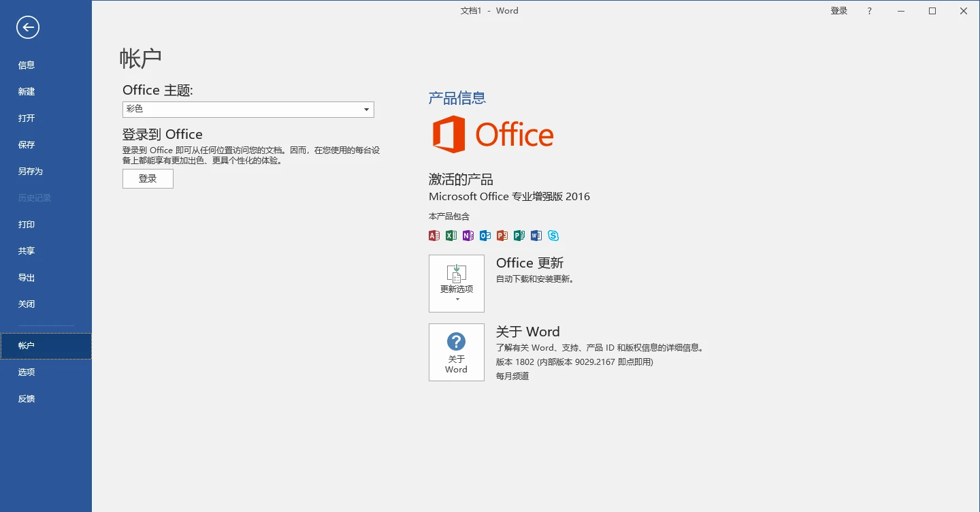Click the version 1802 build text
The image size is (980, 512).
574,362
